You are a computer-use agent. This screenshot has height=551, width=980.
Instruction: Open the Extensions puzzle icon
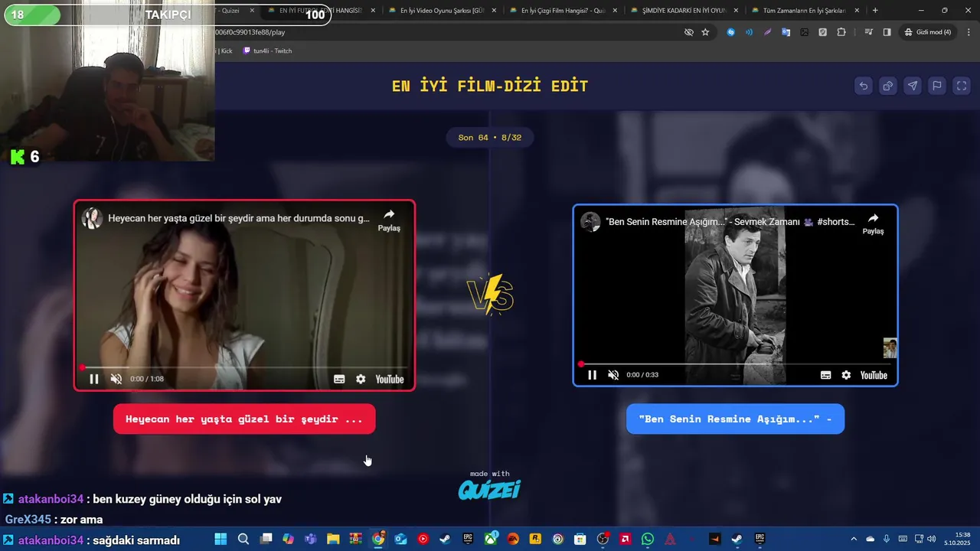(x=841, y=32)
